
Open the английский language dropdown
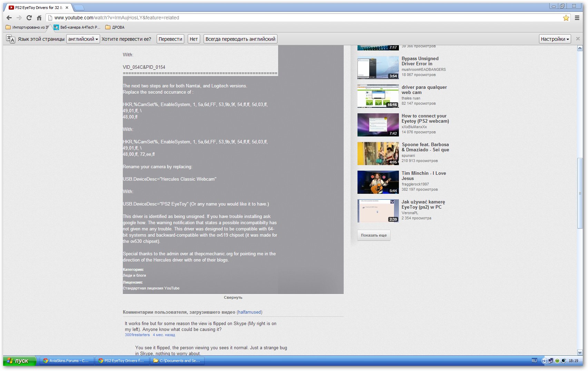[x=83, y=39]
